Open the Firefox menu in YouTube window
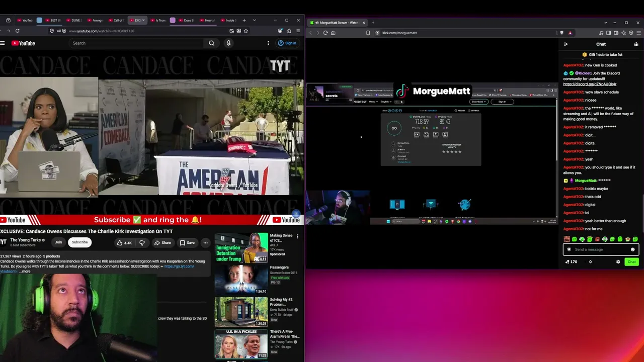This screenshot has width=644, height=362. [298, 31]
